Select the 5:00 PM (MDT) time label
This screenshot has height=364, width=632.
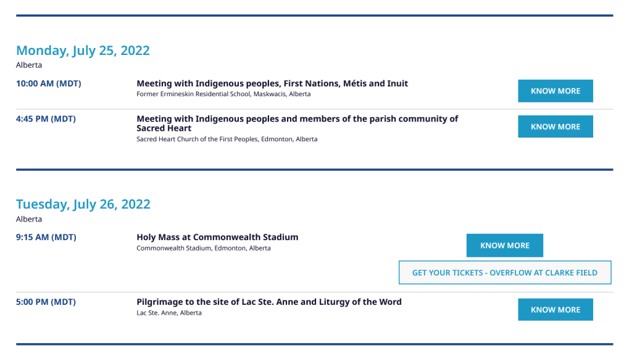(x=46, y=302)
